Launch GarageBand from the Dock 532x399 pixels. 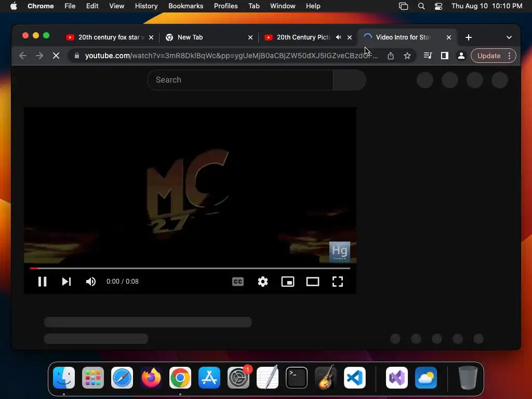326,378
